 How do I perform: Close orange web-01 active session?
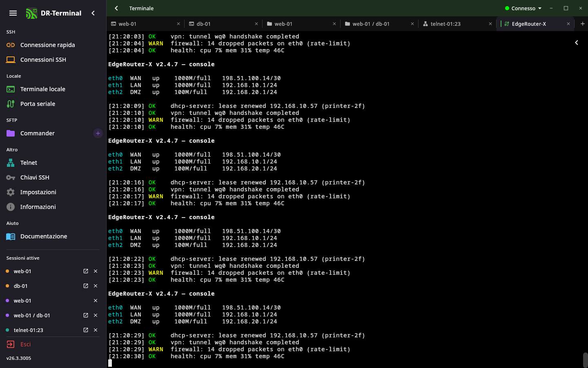click(x=96, y=271)
